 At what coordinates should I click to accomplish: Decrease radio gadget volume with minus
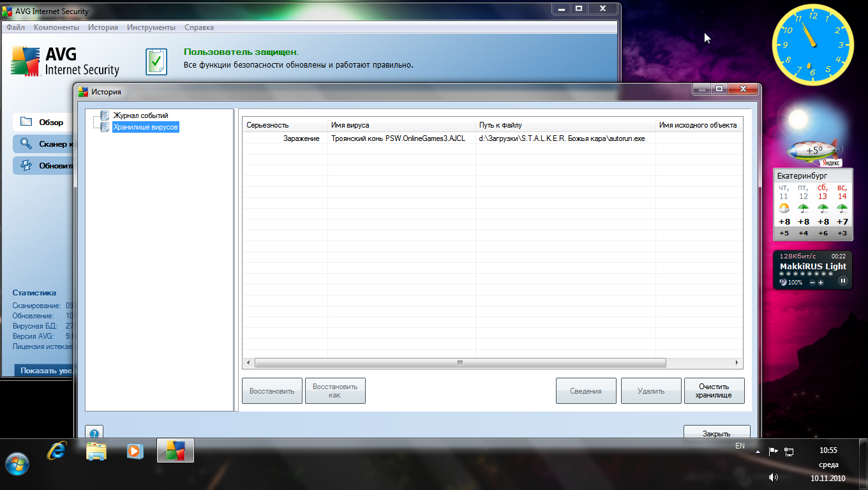(x=812, y=282)
